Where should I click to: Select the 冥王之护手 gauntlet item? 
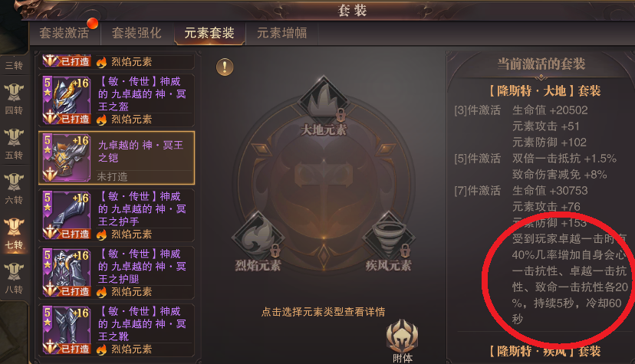pos(117,215)
